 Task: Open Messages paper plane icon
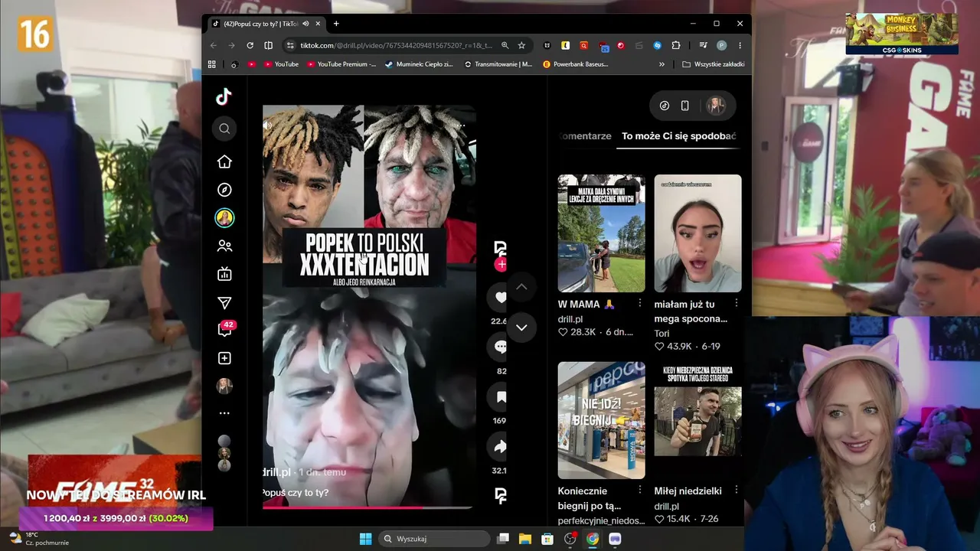(224, 303)
